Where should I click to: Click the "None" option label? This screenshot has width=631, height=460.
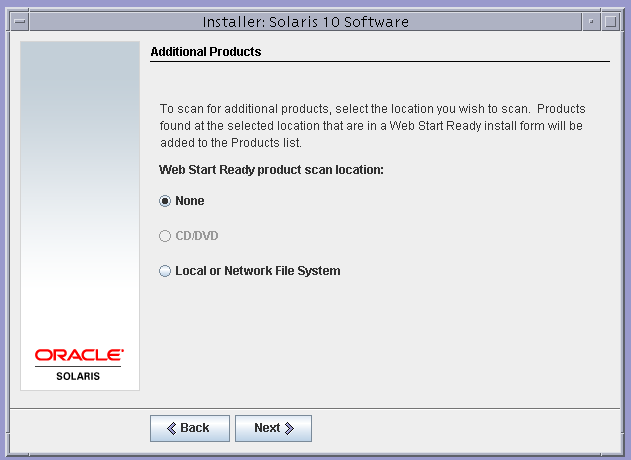pos(190,201)
